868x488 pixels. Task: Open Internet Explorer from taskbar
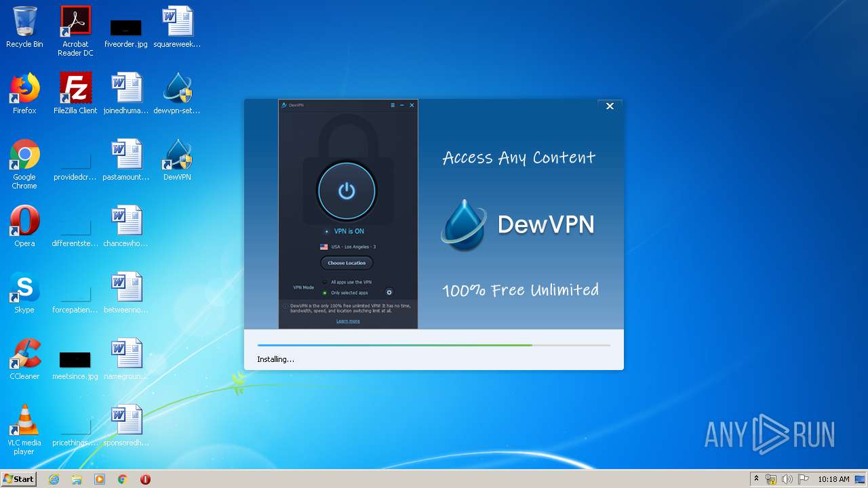point(54,479)
